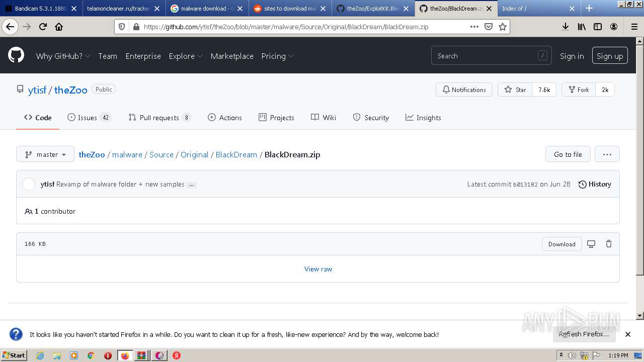Viewport: 644px width, 362px height.
Task: Click the GitHub Search field
Action: 491,56
